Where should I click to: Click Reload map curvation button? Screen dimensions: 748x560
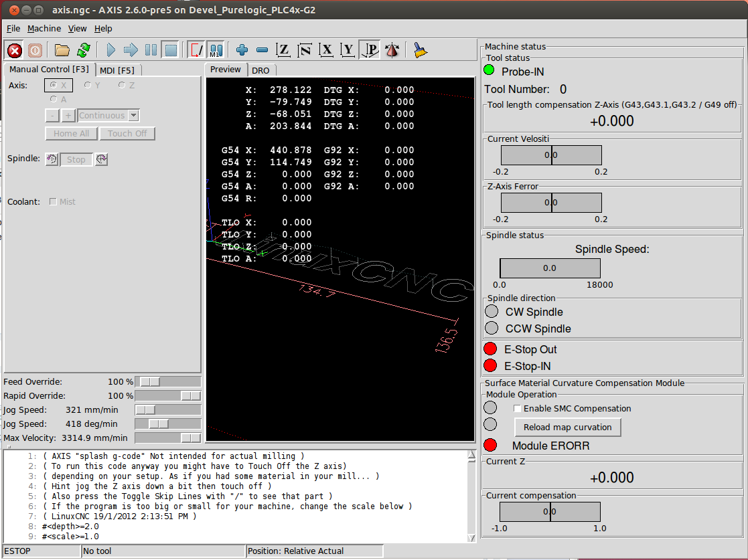(x=568, y=427)
